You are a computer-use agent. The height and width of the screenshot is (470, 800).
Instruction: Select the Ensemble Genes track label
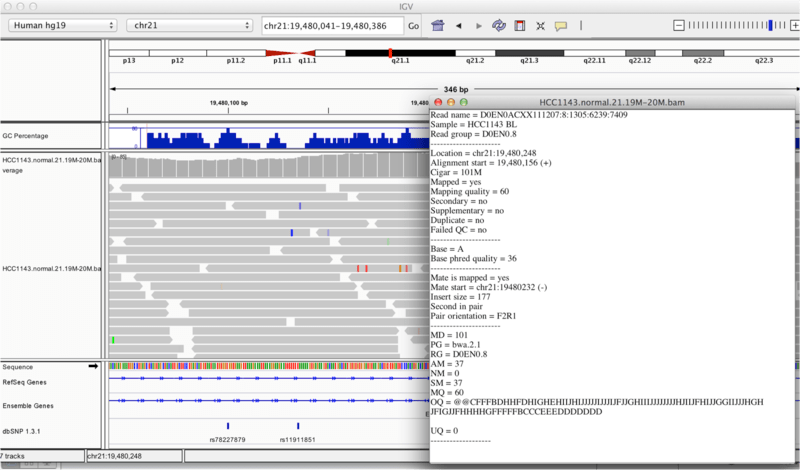pos(28,406)
